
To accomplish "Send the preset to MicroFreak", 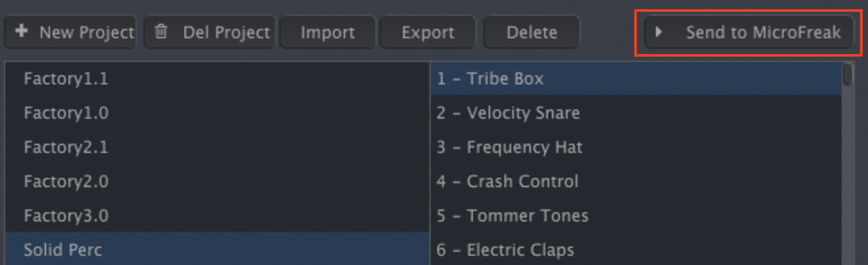I will [x=749, y=32].
